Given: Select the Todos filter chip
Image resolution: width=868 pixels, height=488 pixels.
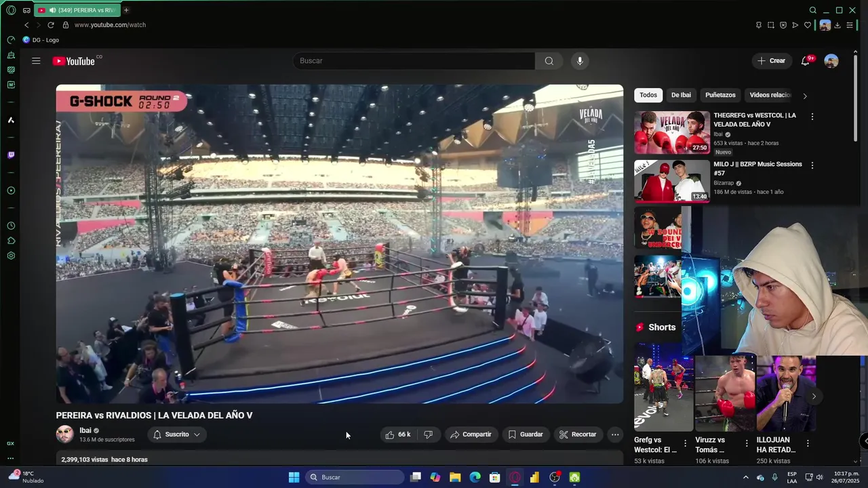Looking at the screenshot, I should point(648,95).
